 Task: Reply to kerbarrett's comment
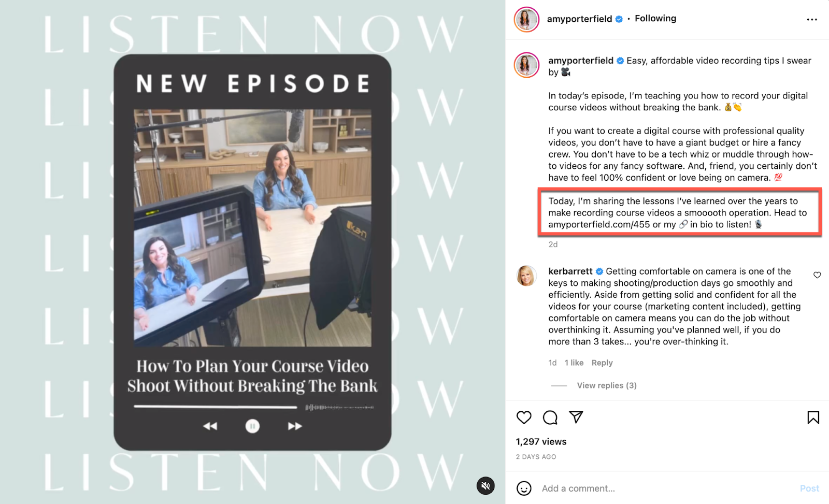pyautogui.click(x=602, y=363)
